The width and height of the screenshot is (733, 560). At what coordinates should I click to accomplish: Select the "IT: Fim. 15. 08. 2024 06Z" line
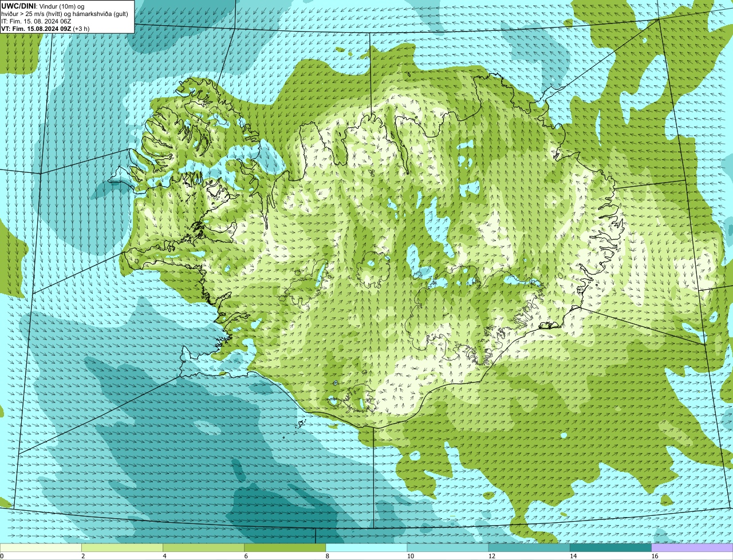click(x=36, y=21)
